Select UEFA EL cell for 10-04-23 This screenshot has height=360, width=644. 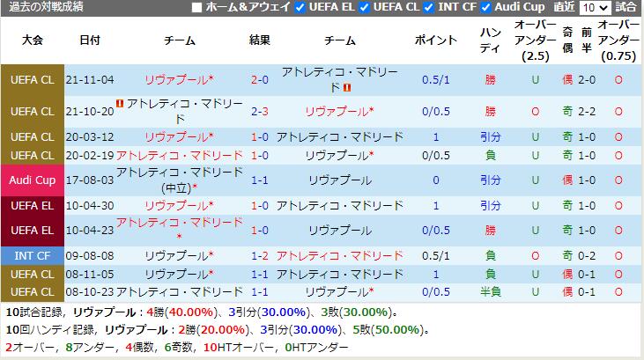coord(33,231)
